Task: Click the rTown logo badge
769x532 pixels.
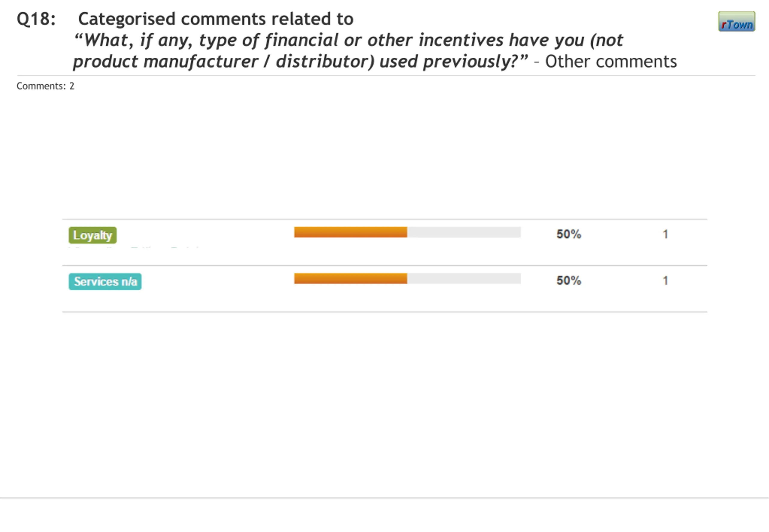Action: 736,22
